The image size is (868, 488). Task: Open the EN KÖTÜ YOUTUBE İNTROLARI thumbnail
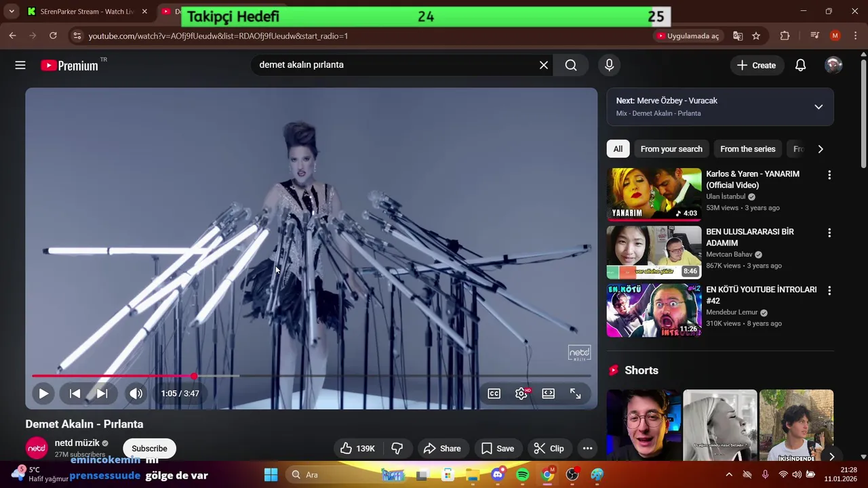(654, 310)
